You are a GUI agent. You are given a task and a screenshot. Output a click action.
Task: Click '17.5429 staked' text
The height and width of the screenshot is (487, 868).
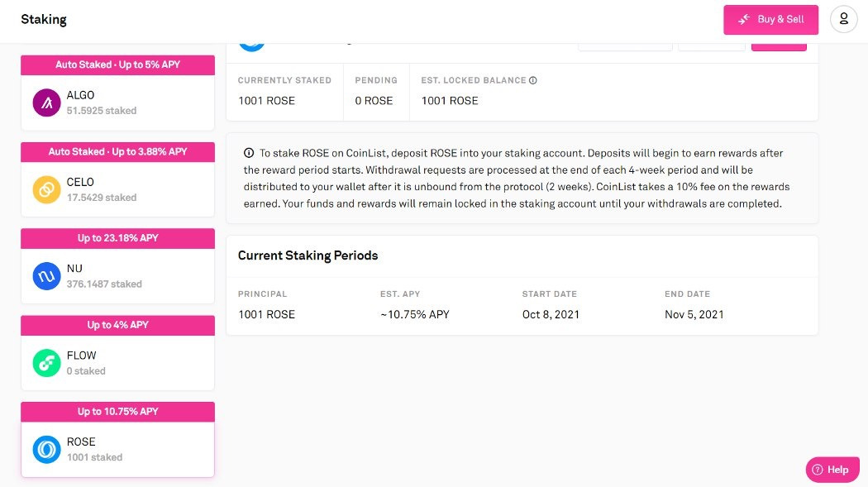[102, 198]
